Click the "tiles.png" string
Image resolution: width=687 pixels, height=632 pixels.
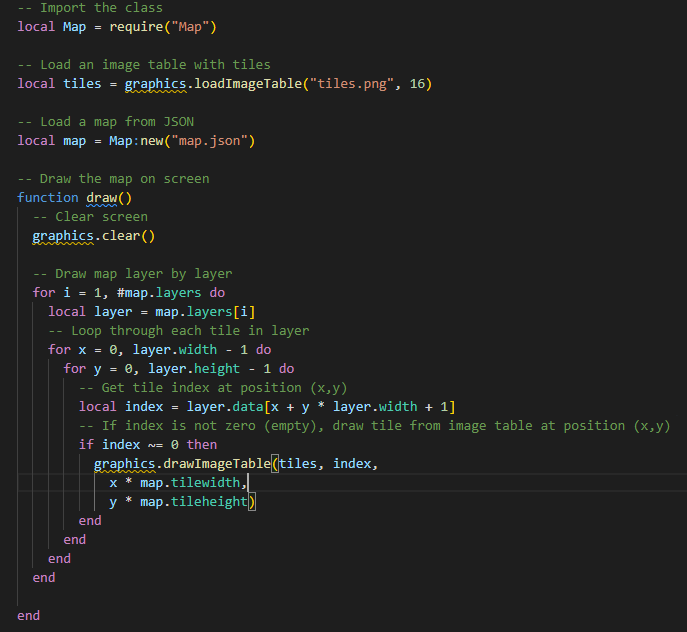pyautogui.click(x=352, y=84)
